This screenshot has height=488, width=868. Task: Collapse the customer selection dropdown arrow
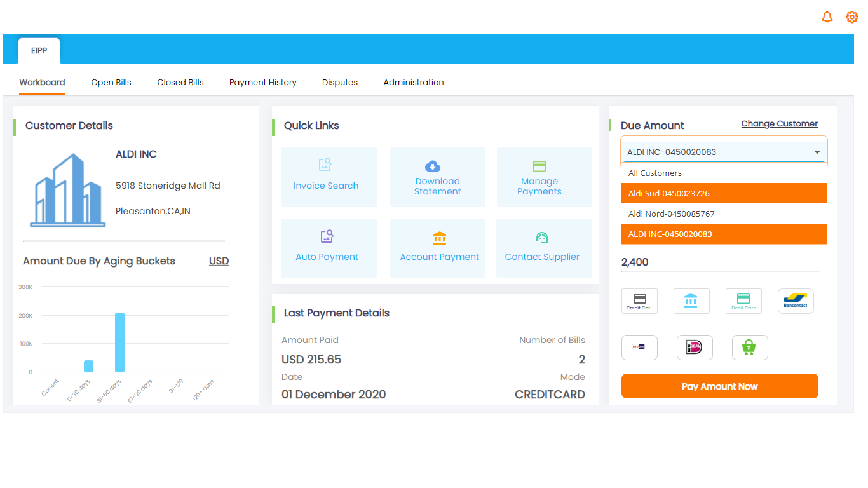coord(817,152)
